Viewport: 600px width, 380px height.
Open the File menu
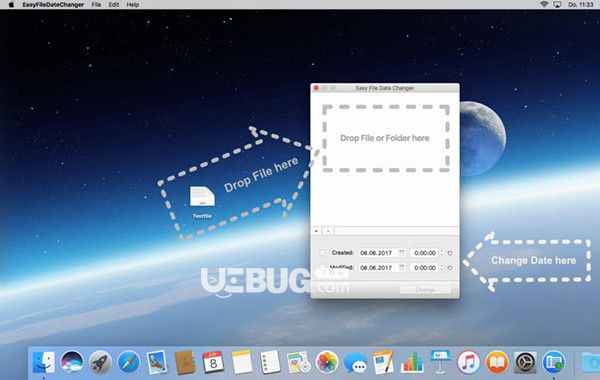coord(96,5)
